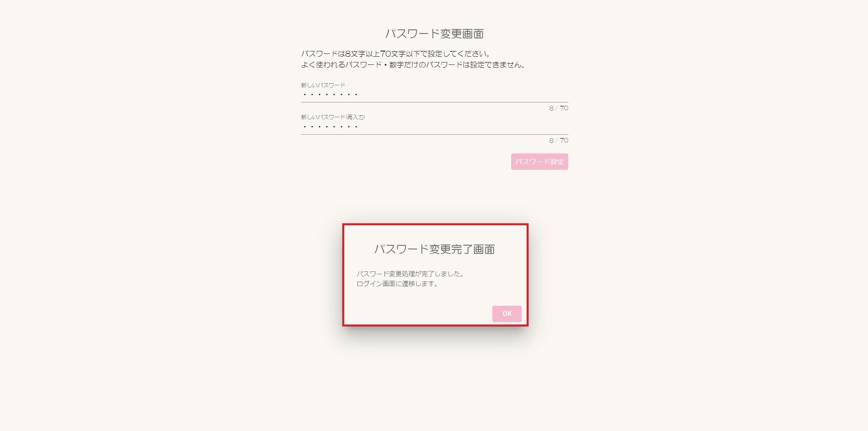868x431 pixels.
Task: Click the パスワード設定 button
Action: tap(539, 162)
